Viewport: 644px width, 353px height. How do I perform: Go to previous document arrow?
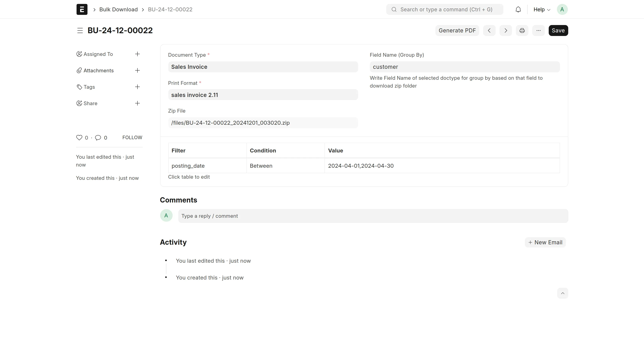[489, 30]
